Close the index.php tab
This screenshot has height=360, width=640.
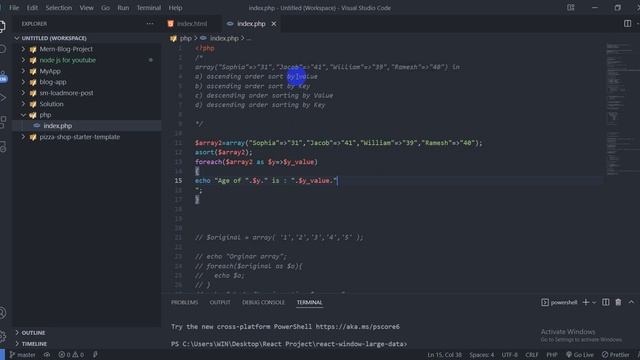[274, 24]
